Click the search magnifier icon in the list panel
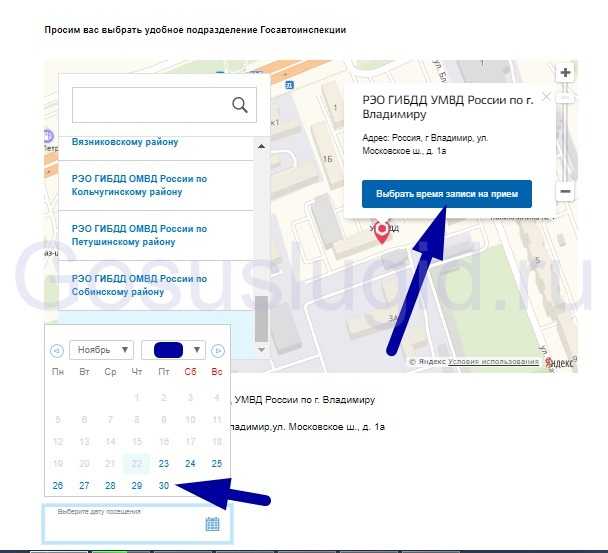The width and height of the screenshot is (608, 553). 239,105
